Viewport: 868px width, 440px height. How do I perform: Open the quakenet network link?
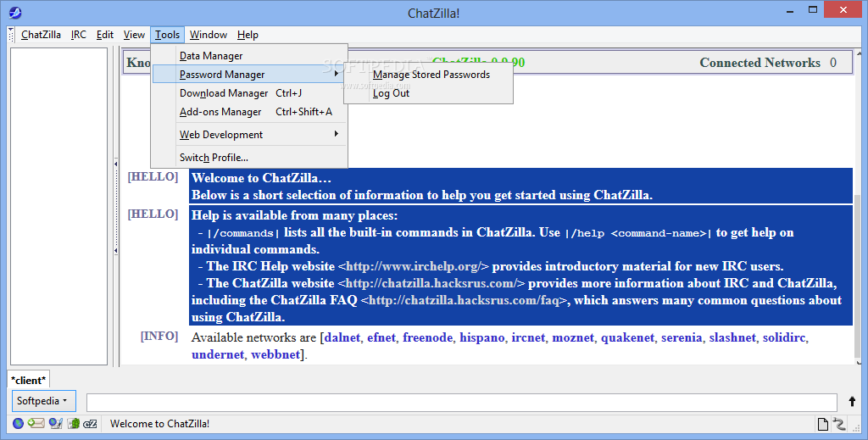[628, 337]
